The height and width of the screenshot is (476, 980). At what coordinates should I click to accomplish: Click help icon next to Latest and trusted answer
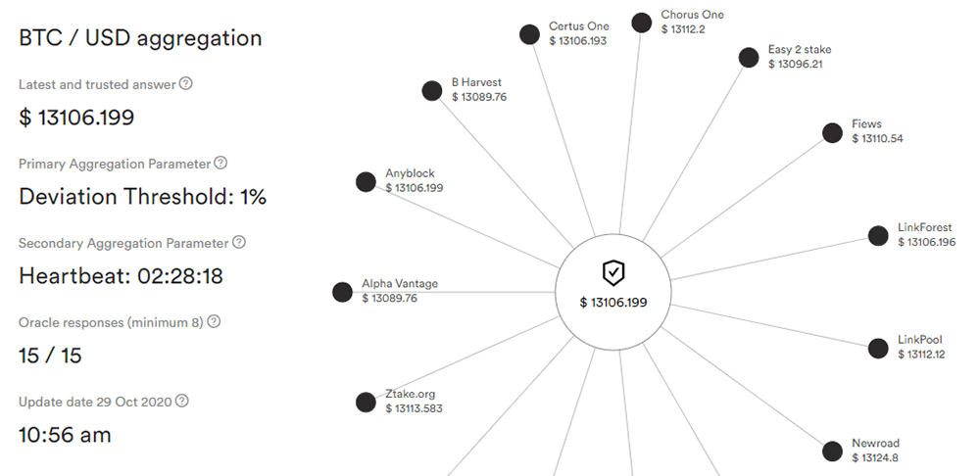coord(185,83)
